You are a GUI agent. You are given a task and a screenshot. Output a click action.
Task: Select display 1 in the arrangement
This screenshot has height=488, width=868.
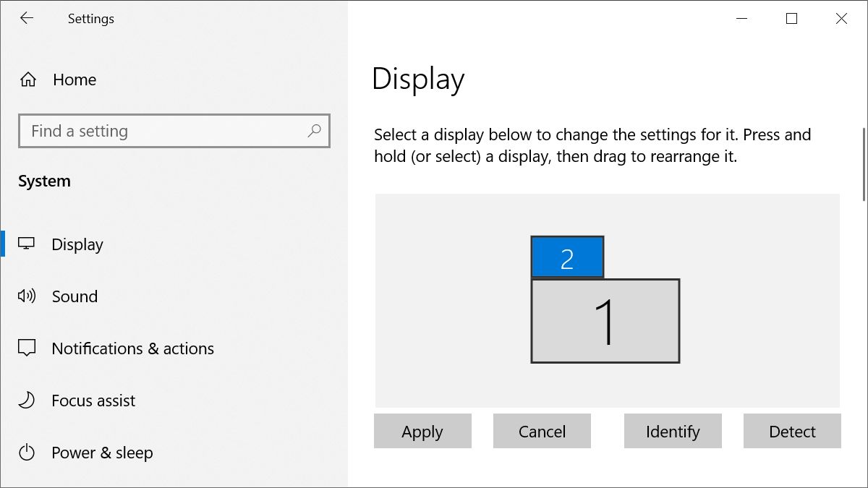click(605, 321)
